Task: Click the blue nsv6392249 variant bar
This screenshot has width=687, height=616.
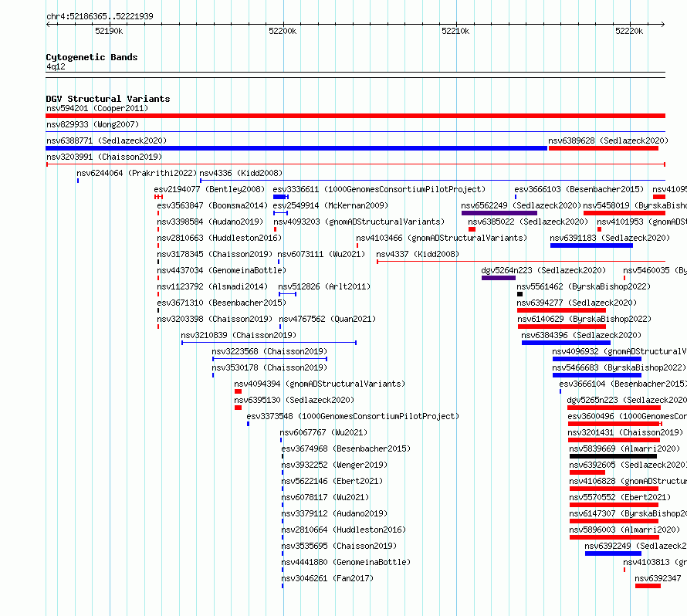Action: (613, 553)
